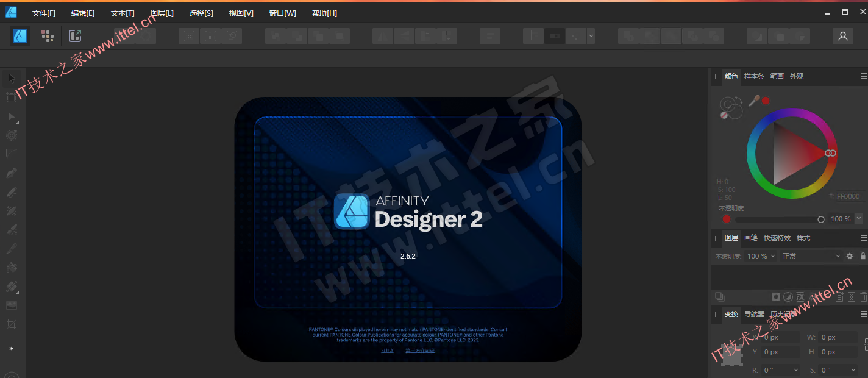The width and height of the screenshot is (868, 378).
Task: Open the Color panel options menu
Action: pos(864,76)
